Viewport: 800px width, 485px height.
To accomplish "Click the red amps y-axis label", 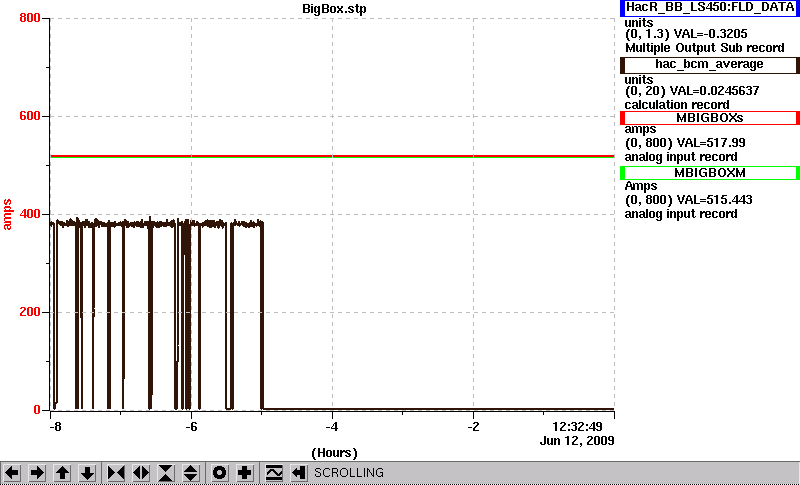I will 7,215.
